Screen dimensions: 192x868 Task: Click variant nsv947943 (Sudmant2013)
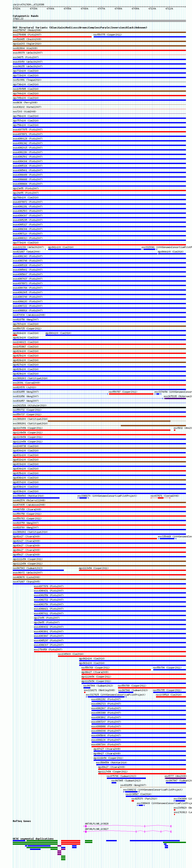coord(28,568)
